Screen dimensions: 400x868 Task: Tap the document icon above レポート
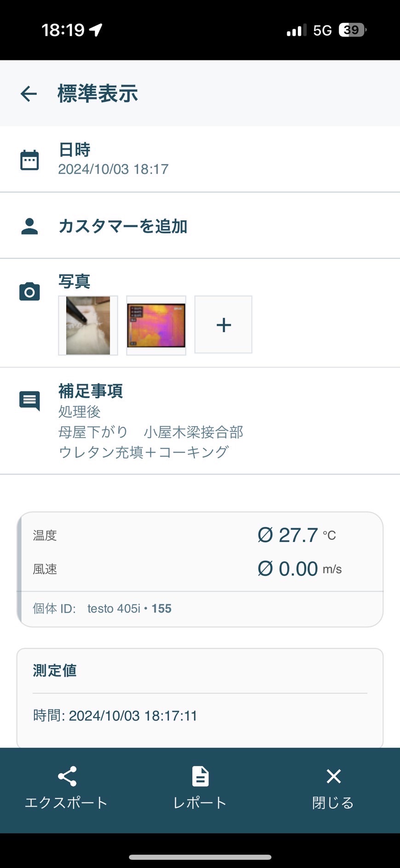[x=200, y=776]
